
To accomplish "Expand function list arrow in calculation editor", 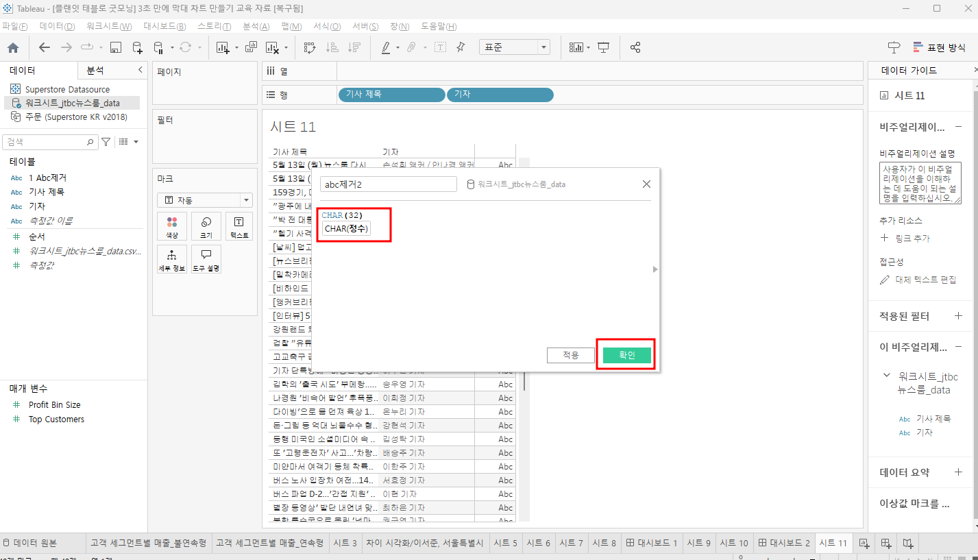I will [655, 269].
